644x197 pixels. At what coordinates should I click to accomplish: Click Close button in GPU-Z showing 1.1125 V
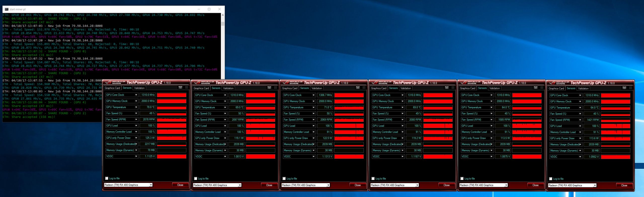click(x=180, y=185)
